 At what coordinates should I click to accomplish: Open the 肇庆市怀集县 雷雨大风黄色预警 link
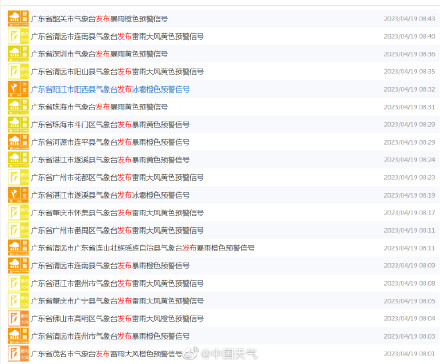click(x=117, y=213)
